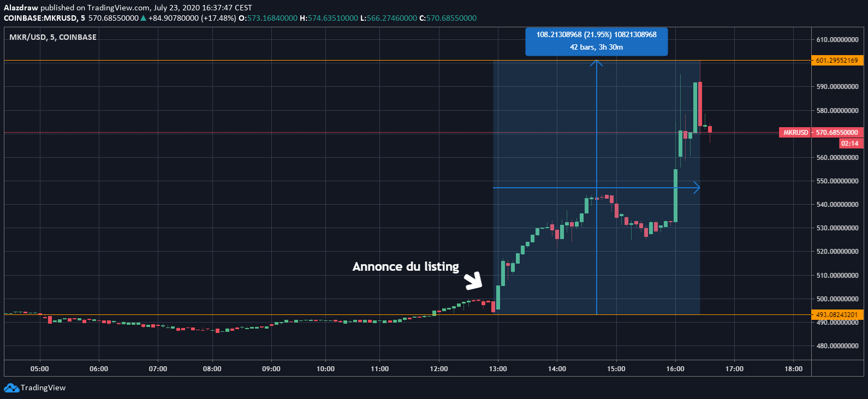Click the white arrow pointing at listing candle
868x399 pixels.
point(473,281)
